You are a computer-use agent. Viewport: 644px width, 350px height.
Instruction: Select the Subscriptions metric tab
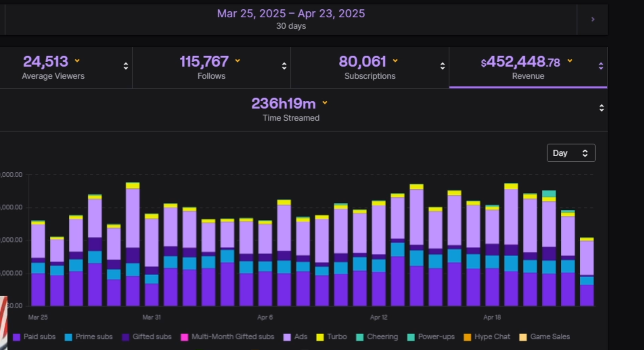(369, 67)
